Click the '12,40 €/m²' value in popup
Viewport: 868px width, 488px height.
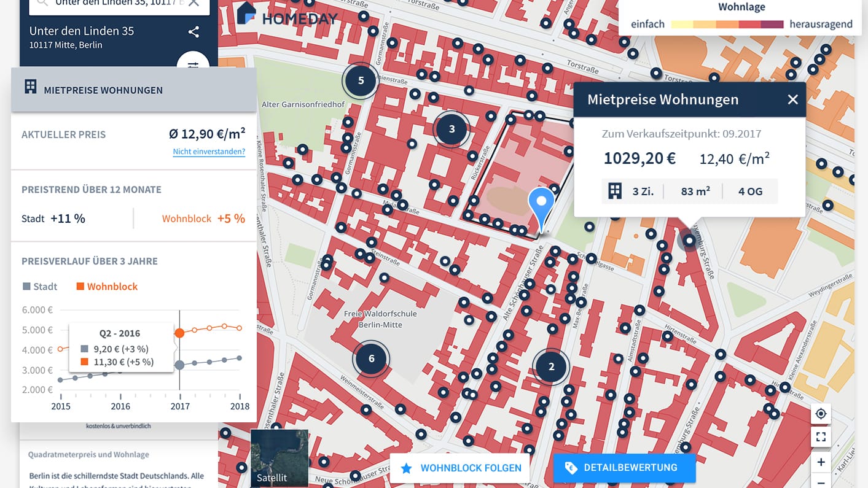pos(735,159)
